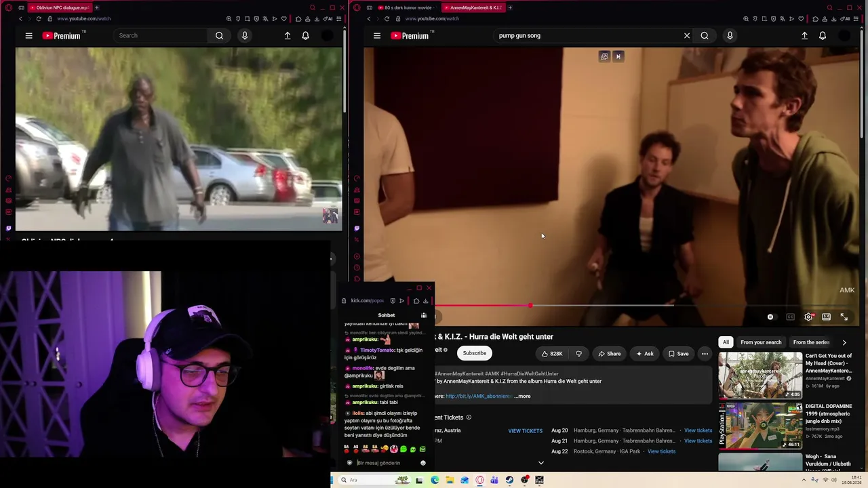Go back in the left browser window
Viewport: 868px width, 488px height.
click(x=20, y=19)
